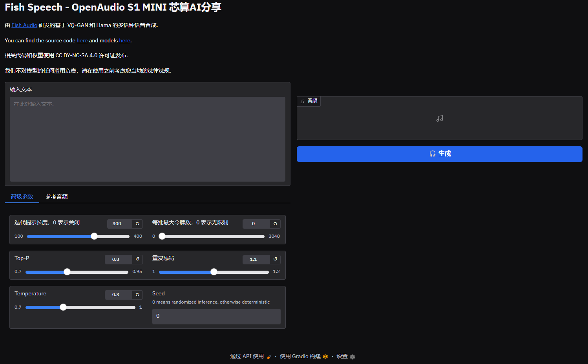Switch to the 参考音频 tab
Viewport: 588px width, 364px height.
pos(57,197)
